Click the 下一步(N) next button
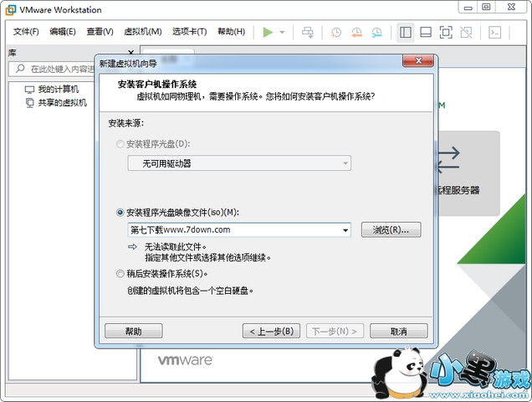The image size is (532, 402). (335, 331)
